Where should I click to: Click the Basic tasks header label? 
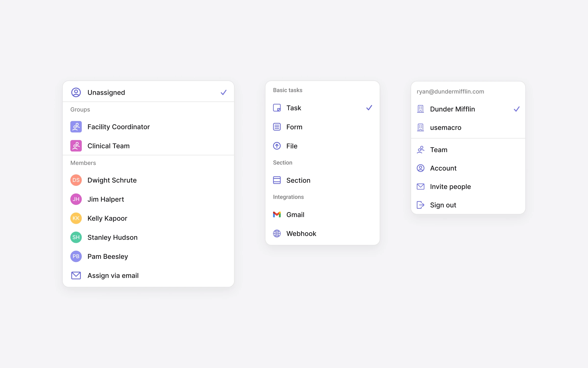(288, 90)
